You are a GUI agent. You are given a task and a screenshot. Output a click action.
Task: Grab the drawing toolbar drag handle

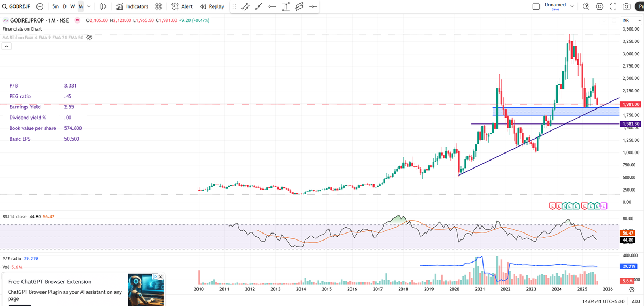coord(234,6)
